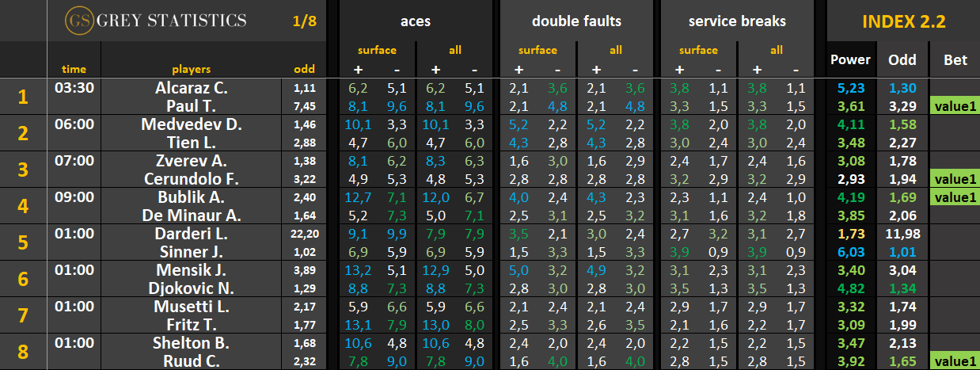Click the 22,20 odd for Darderi L.
The width and height of the screenshot is (980, 370).
305,234
